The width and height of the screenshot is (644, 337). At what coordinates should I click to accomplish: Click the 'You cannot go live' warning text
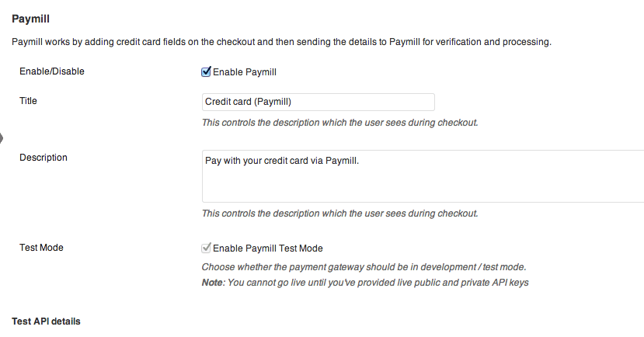pyautogui.click(x=378, y=283)
